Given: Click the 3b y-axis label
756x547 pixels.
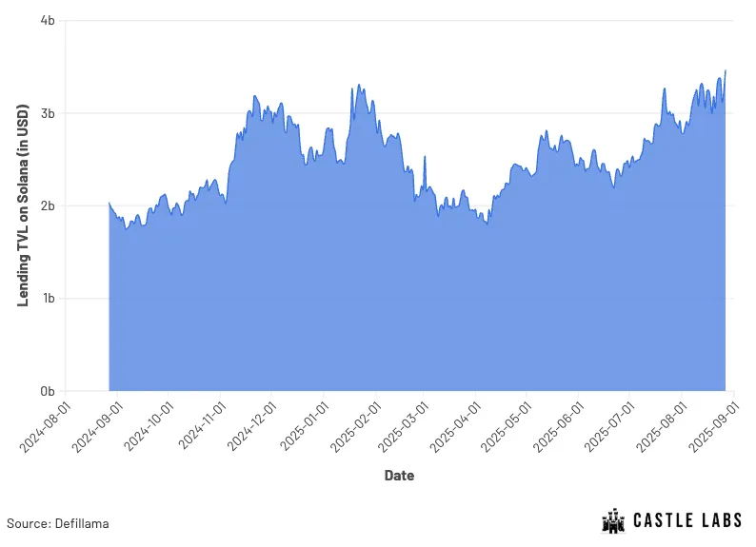Looking at the screenshot, I should click(48, 113).
